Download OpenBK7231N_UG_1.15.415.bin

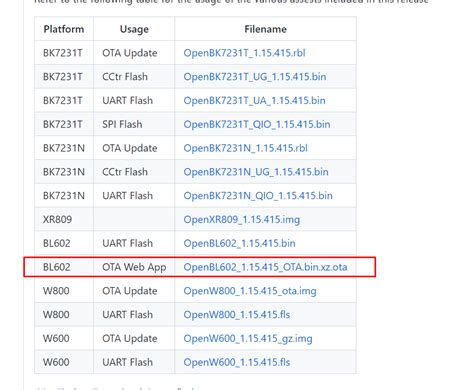[256, 172]
